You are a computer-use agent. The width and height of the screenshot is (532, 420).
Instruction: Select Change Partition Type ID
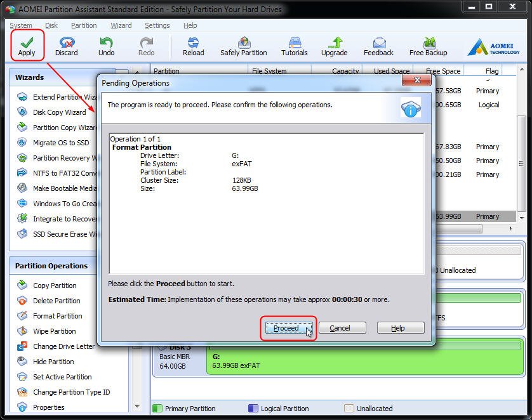pyautogui.click(x=63, y=392)
